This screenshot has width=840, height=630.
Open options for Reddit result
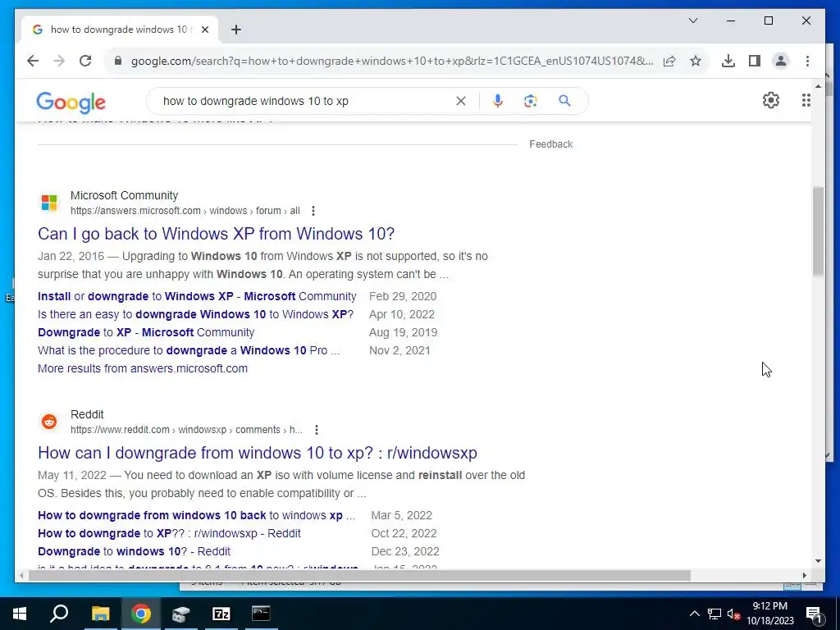click(x=317, y=430)
